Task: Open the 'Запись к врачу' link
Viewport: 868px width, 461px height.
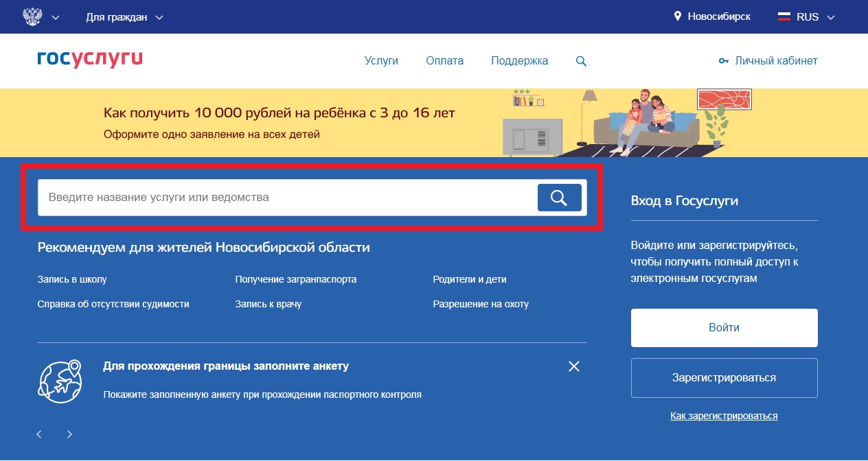Action: coord(269,303)
